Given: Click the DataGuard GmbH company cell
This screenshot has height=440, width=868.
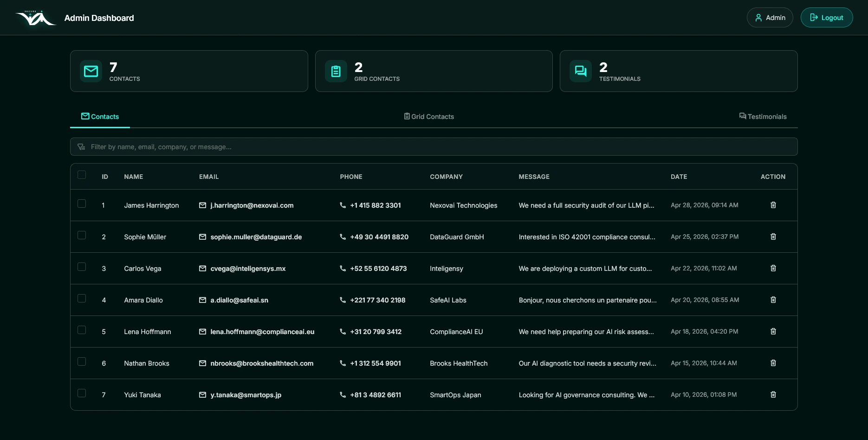Looking at the screenshot, I should (x=457, y=237).
